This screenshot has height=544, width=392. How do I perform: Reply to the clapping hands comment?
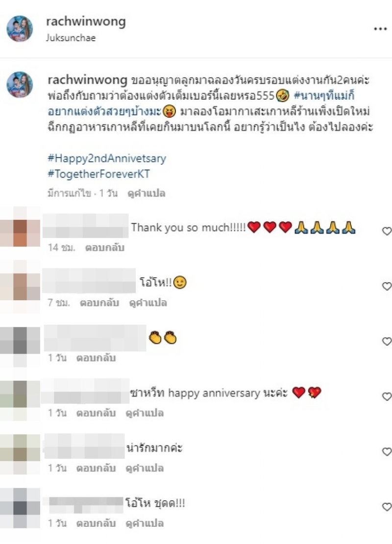tap(96, 358)
